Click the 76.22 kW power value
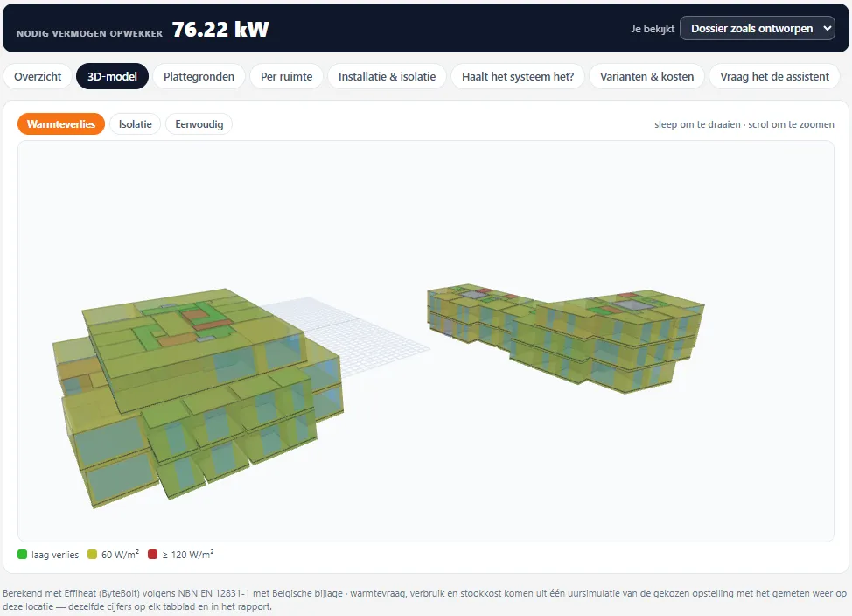 click(x=220, y=30)
